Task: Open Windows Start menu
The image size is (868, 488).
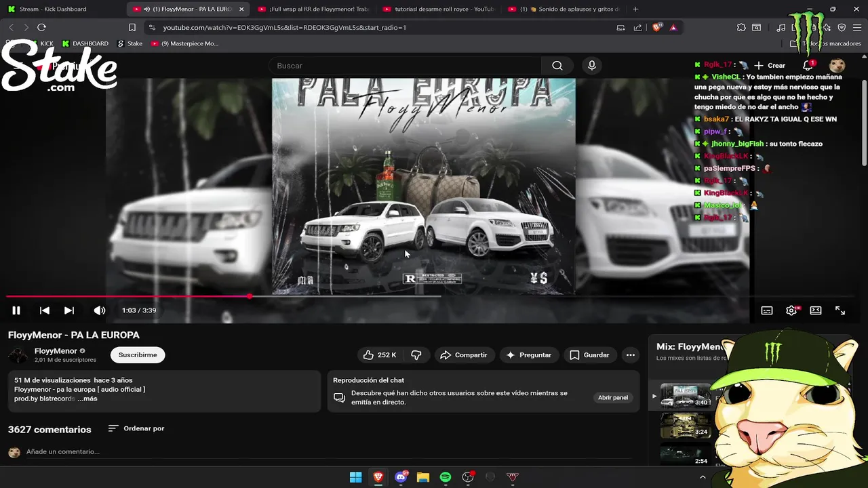Action: [x=355, y=477]
